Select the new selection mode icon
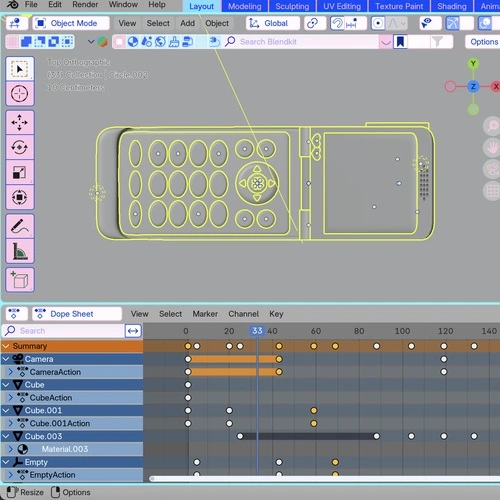500x500 pixels. tap(13, 42)
